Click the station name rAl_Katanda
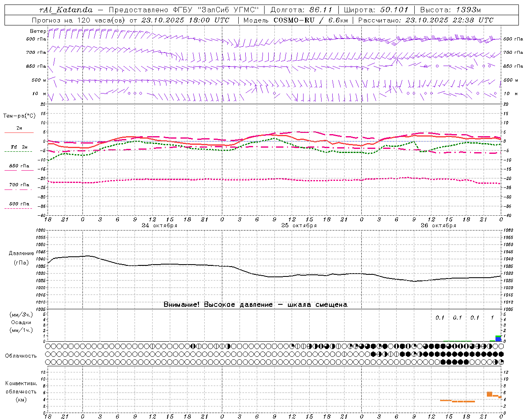 coord(66,10)
